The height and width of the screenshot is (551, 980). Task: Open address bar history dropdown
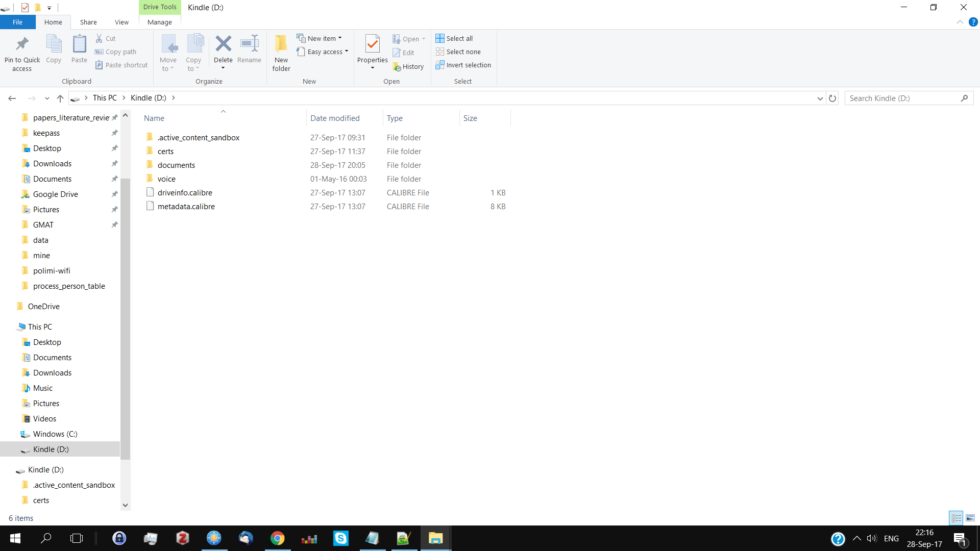tap(820, 98)
